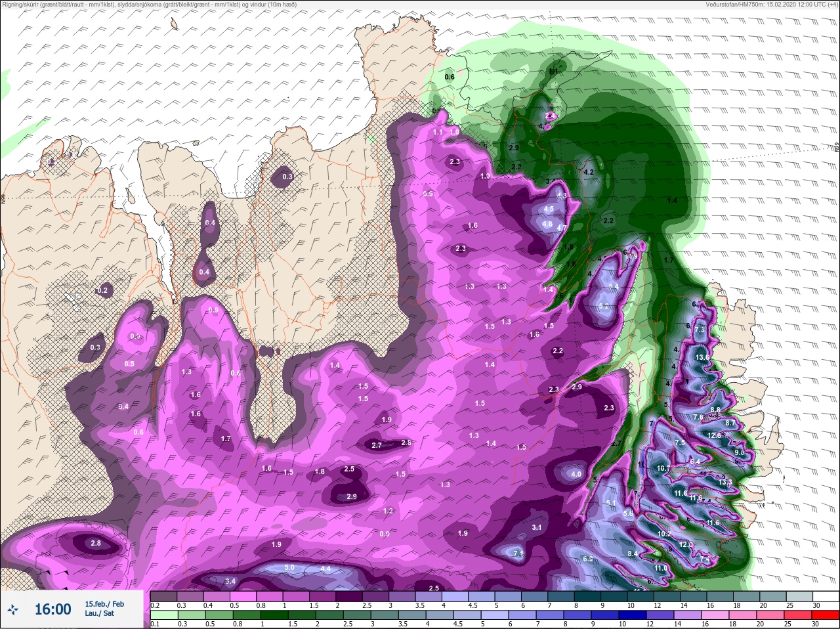Click the 7.1 precipitation value on the map
840x629 pixels.
[x=518, y=553]
